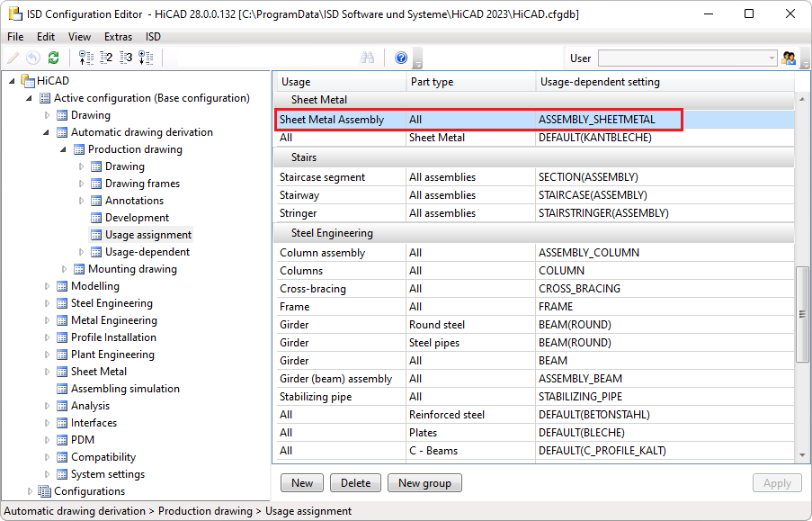Select Plant Engineering in the tree
This screenshot has height=521, width=812.
point(112,355)
